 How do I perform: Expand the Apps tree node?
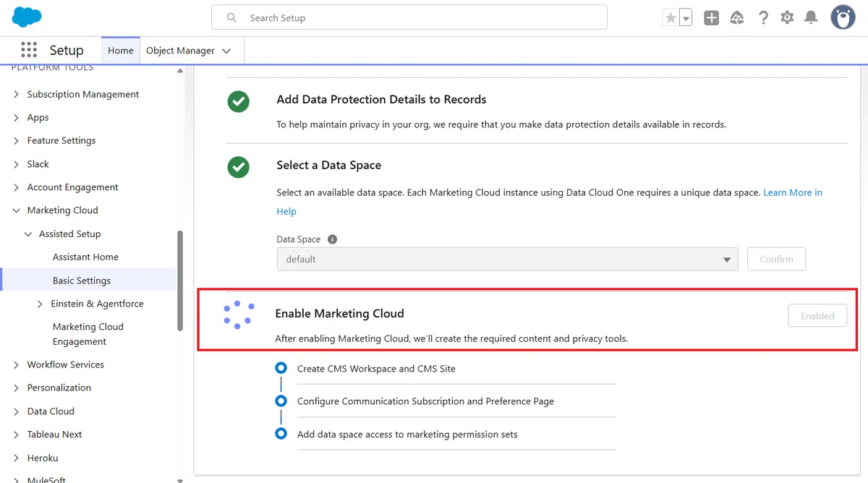[x=17, y=118]
